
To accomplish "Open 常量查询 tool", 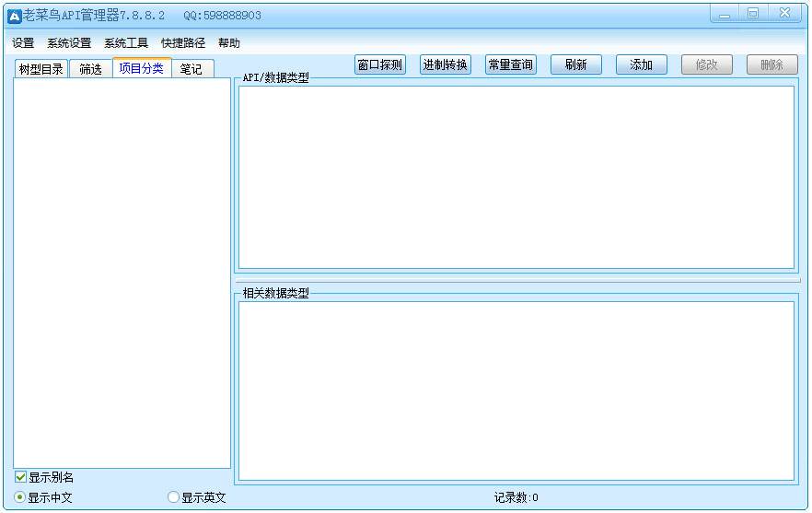I will click(x=511, y=64).
